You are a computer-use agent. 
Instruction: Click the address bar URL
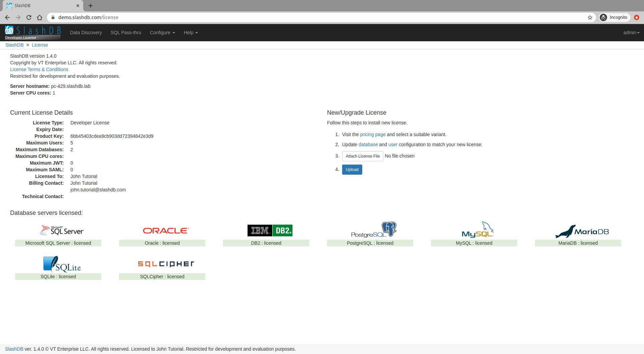[88, 17]
